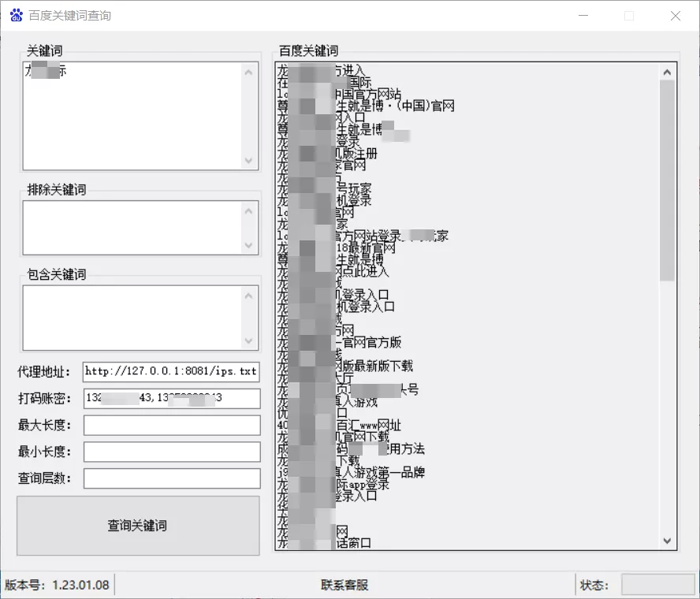This screenshot has height=599, width=700.
Task: Focus the 关键词 text area
Action: (132, 116)
